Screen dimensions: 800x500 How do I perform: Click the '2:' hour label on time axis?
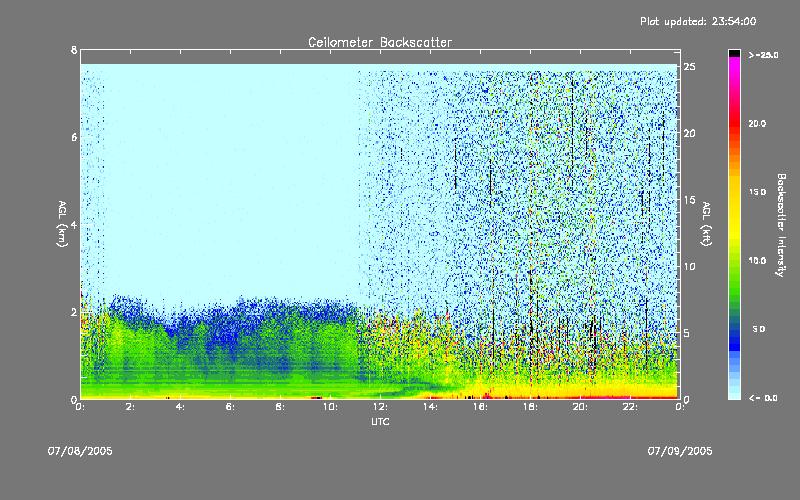tap(131, 407)
